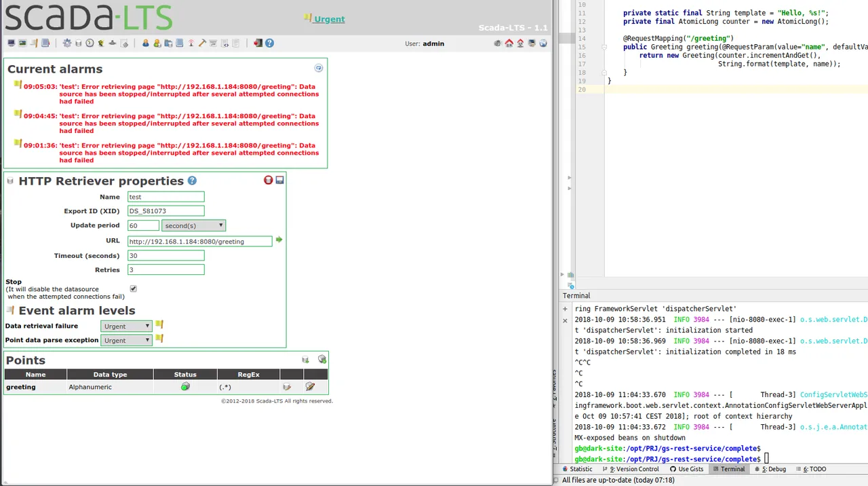Click the new terminal session plus button
Viewport: 868px width, 486px height.
(565, 309)
